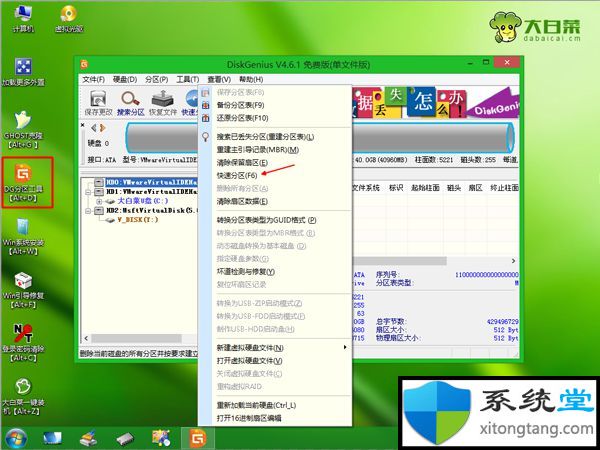
Task: Open the 计算机 desktop icon
Action: (x=23, y=18)
